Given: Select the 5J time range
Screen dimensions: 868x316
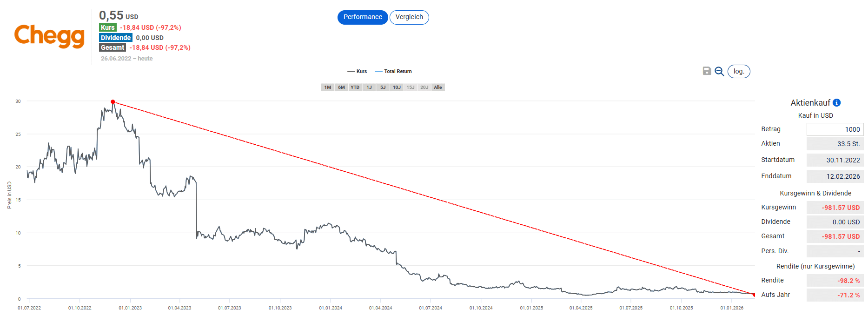Looking at the screenshot, I should [x=383, y=87].
